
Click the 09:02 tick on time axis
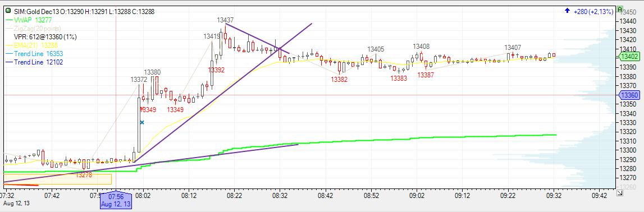coord(417,196)
